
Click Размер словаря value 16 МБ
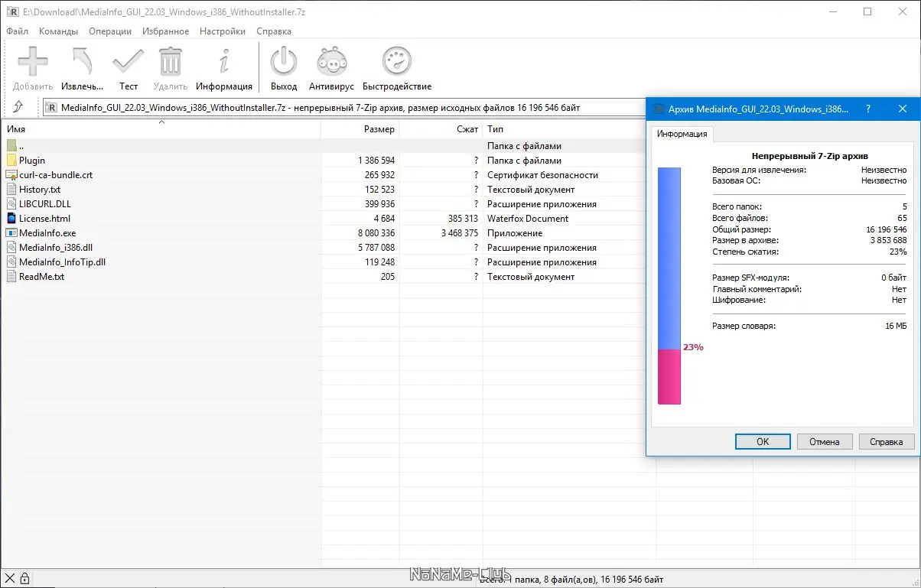[x=896, y=326]
